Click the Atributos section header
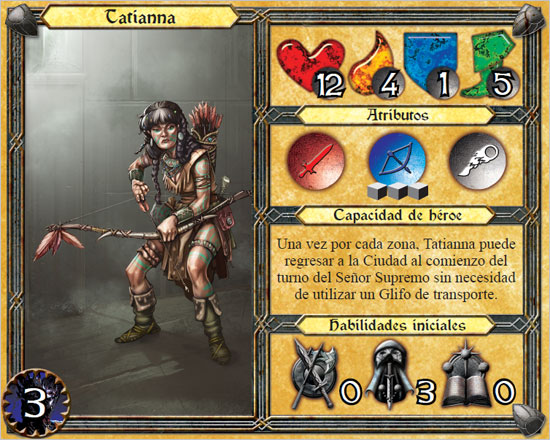The image size is (550, 440). 397,115
